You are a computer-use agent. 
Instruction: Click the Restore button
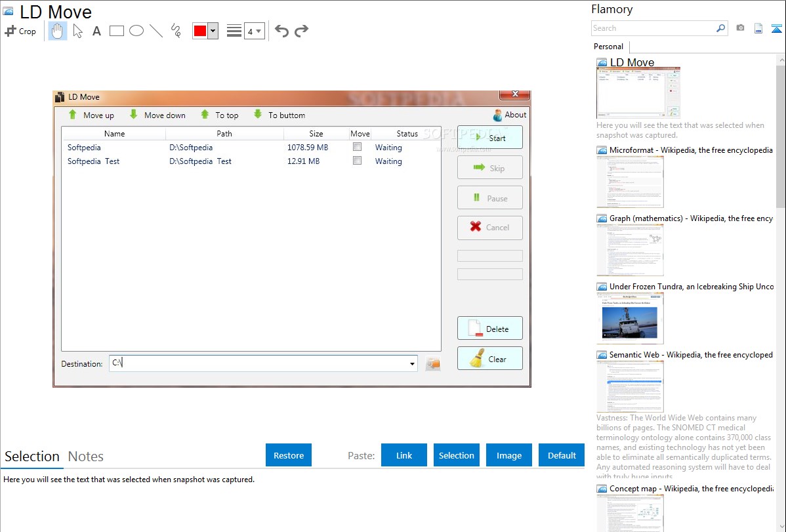point(289,455)
